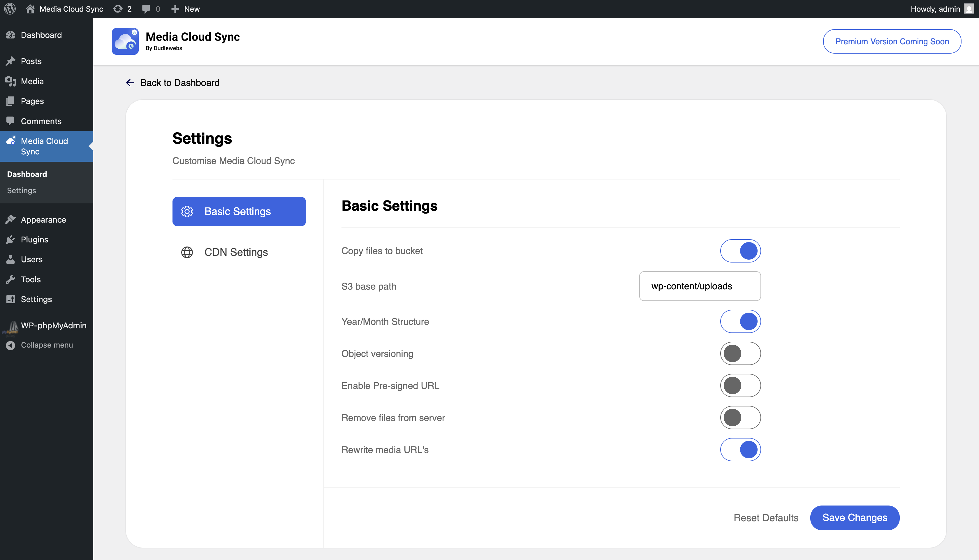Click the Collapse menu arrow icon
The width and height of the screenshot is (979, 560).
click(10, 345)
